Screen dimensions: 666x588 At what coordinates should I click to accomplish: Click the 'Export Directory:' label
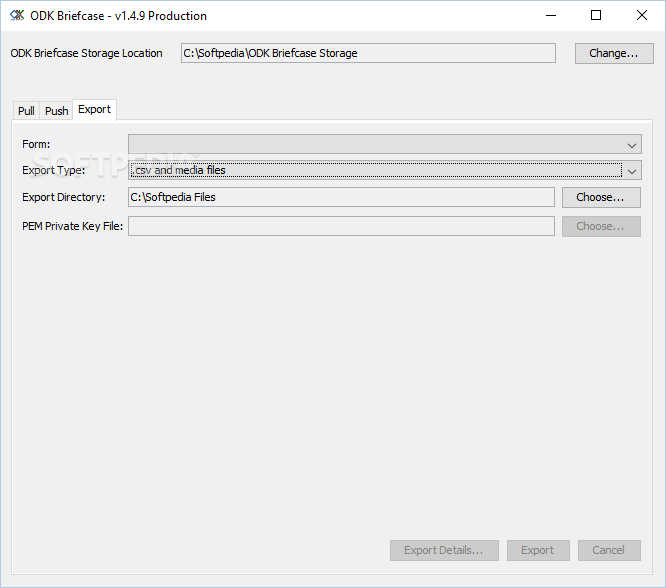pyautogui.click(x=63, y=198)
